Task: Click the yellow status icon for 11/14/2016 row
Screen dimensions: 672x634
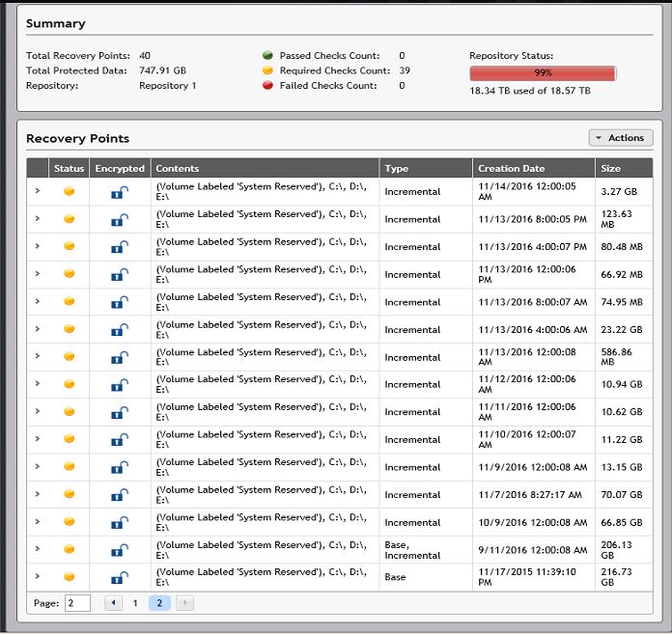Action: [x=69, y=191]
